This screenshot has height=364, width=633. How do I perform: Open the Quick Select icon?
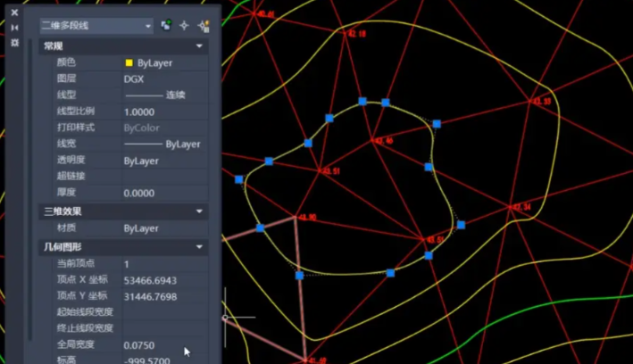point(204,26)
